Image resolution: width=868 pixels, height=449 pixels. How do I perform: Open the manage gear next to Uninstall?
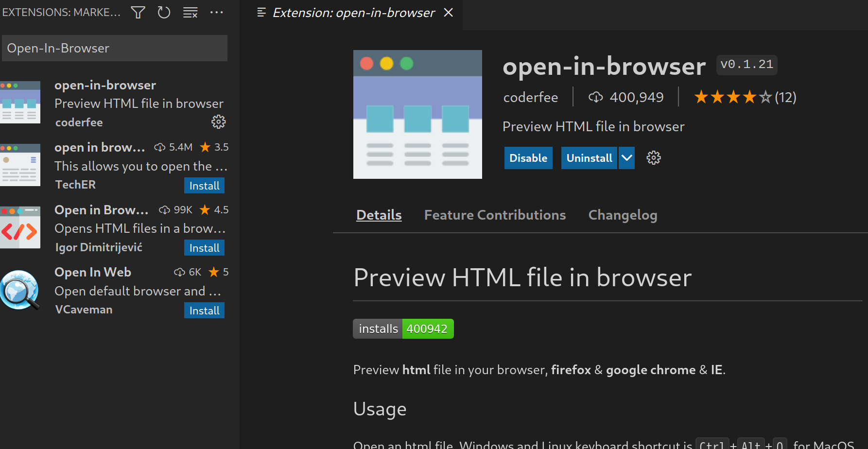[x=653, y=158]
